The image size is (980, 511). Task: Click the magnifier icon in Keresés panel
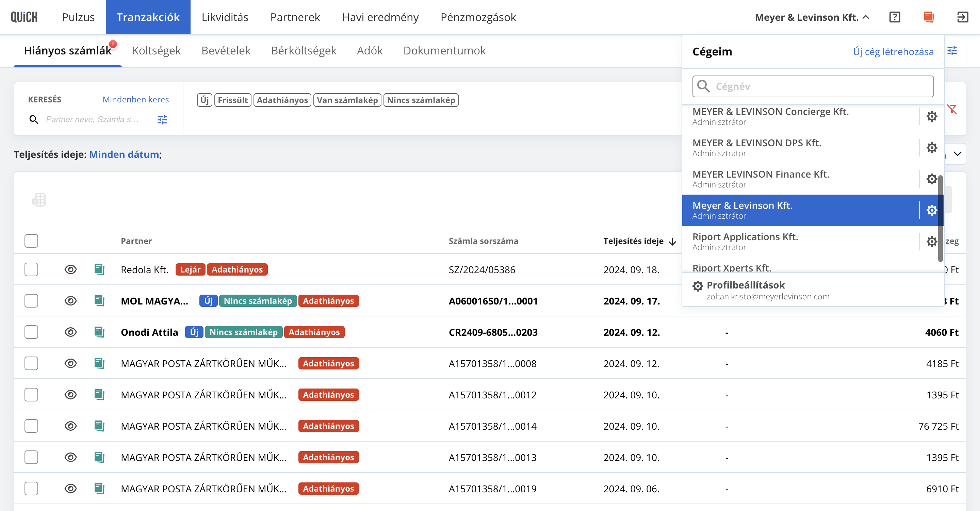(33, 119)
